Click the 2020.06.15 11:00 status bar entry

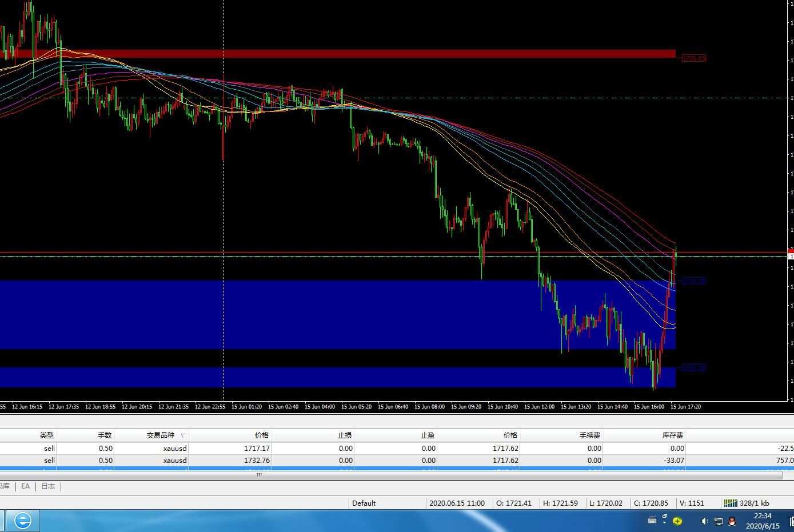pyautogui.click(x=457, y=503)
